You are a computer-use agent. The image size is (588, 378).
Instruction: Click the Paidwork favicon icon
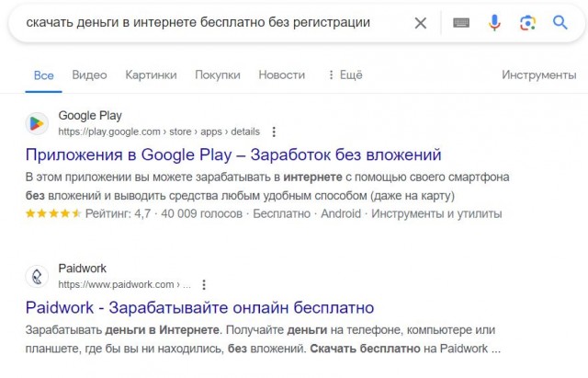point(37,277)
